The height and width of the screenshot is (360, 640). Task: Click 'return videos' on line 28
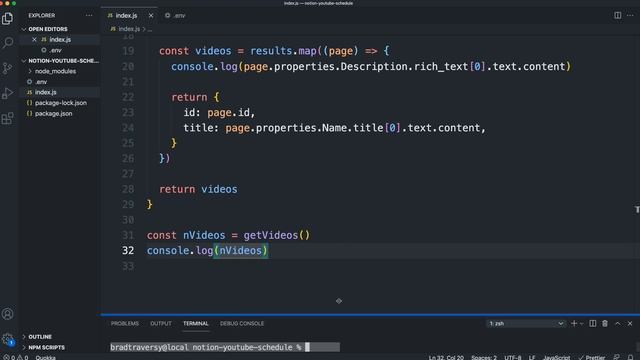point(198,189)
